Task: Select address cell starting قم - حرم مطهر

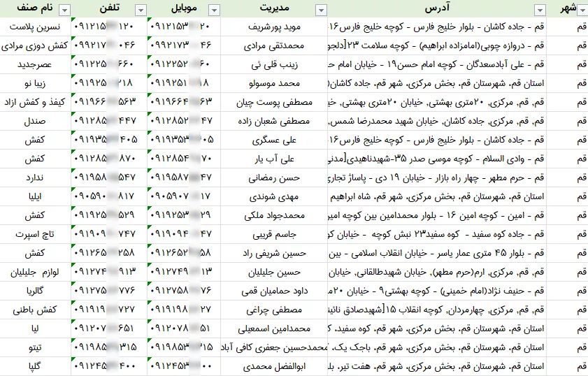Action: [x=437, y=178]
